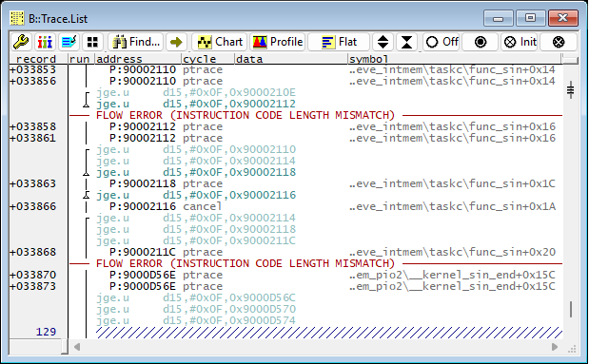589x364 pixels.
Task: Select record +033856
Action: coord(33,81)
